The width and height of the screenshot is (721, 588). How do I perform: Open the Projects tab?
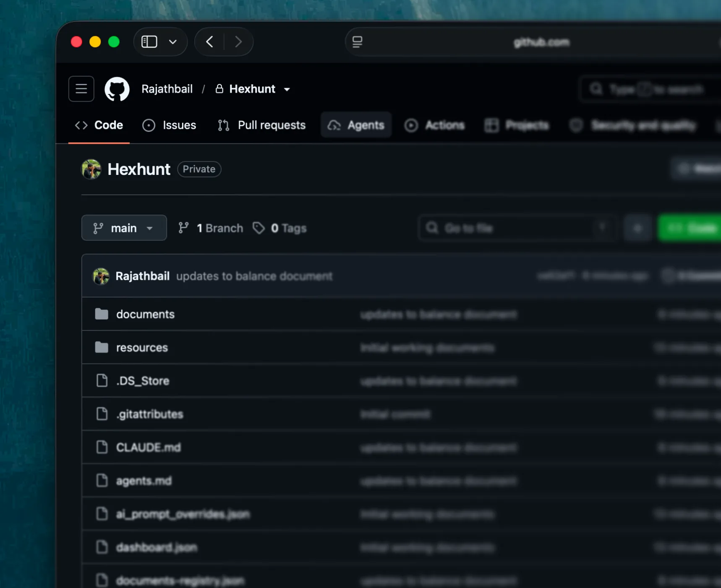tap(517, 125)
